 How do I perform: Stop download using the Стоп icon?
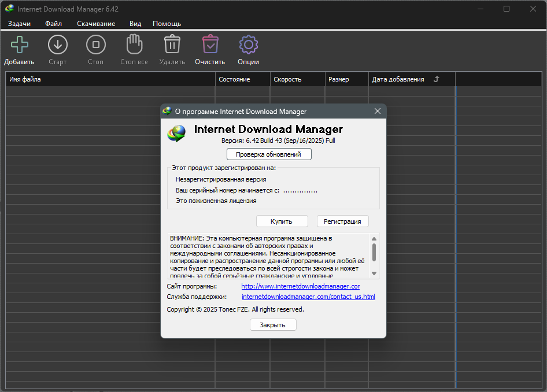tap(95, 45)
